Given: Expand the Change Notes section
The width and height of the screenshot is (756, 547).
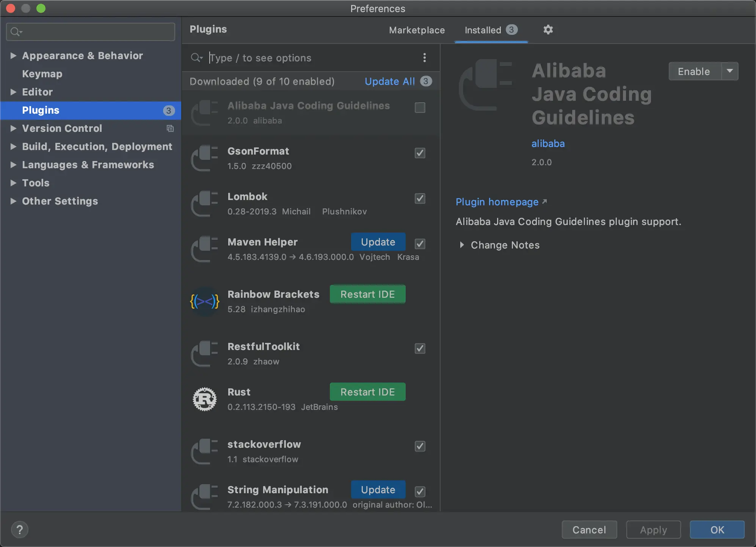Looking at the screenshot, I should (462, 245).
